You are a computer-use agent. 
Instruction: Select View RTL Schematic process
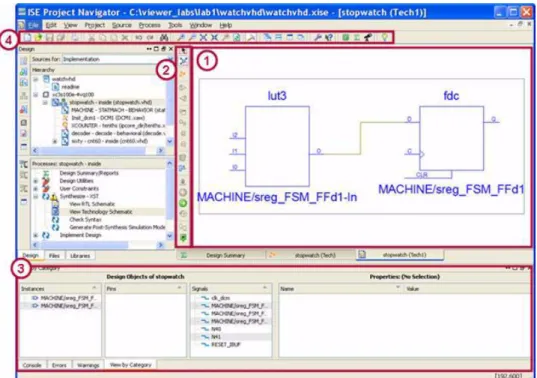pos(92,204)
